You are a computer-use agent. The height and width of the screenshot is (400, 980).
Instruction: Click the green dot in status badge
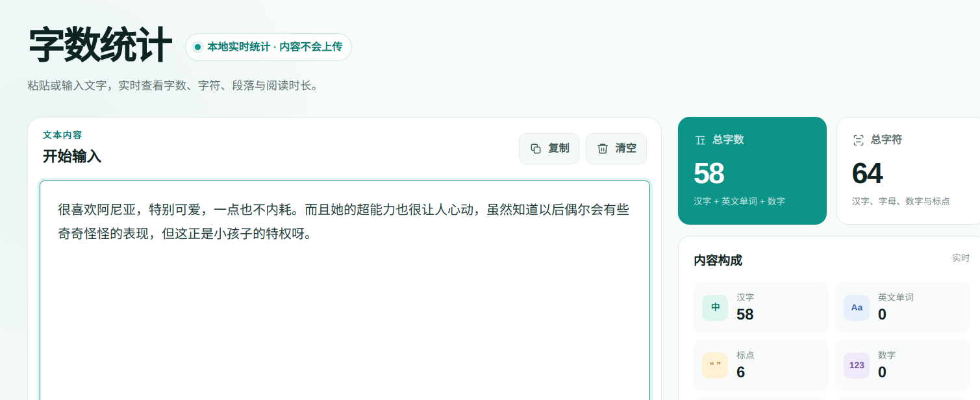coord(197,47)
